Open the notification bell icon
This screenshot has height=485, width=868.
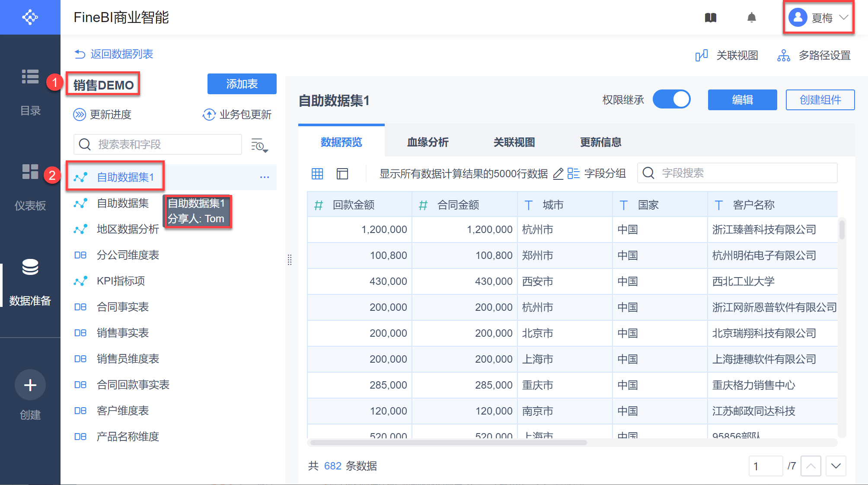752,18
